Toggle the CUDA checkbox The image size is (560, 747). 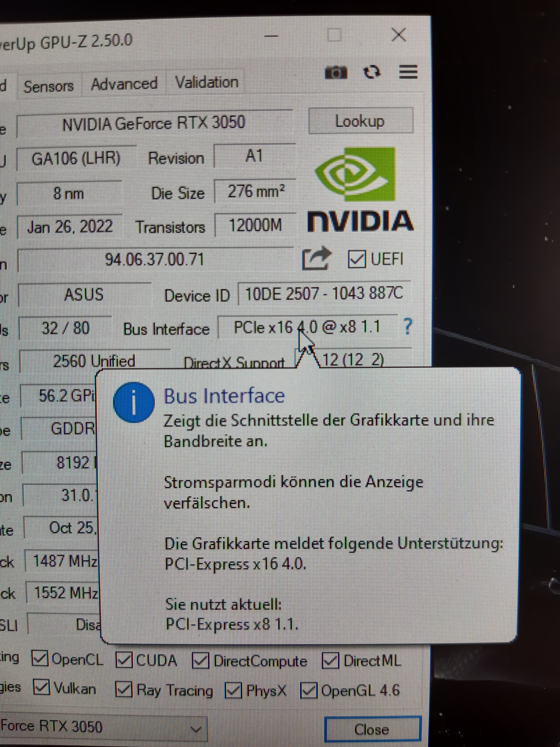[123, 660]
